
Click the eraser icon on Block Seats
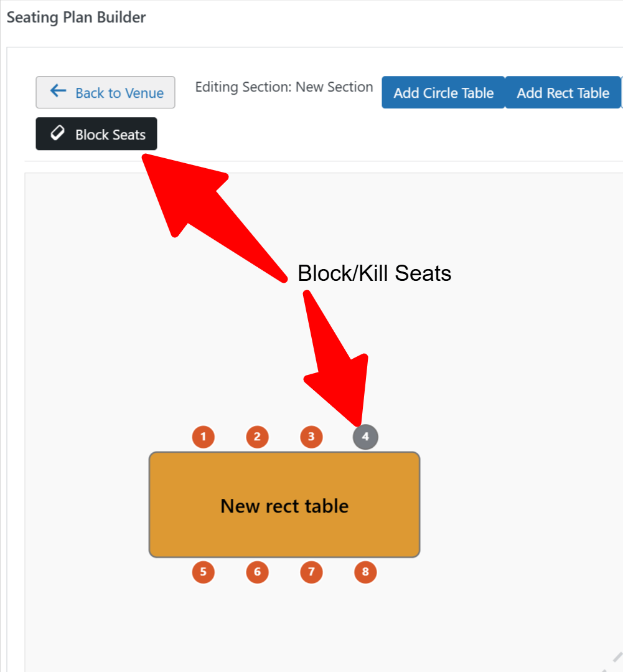point(57,134)
